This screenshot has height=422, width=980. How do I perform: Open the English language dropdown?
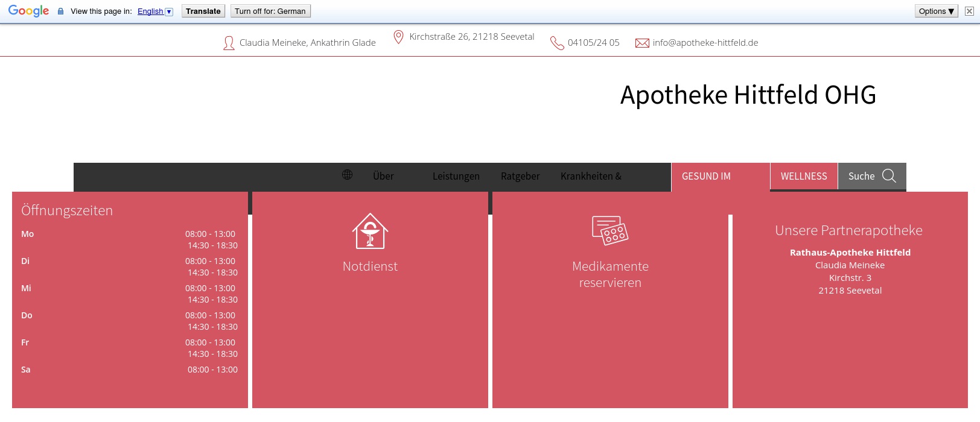pos(155,11)
